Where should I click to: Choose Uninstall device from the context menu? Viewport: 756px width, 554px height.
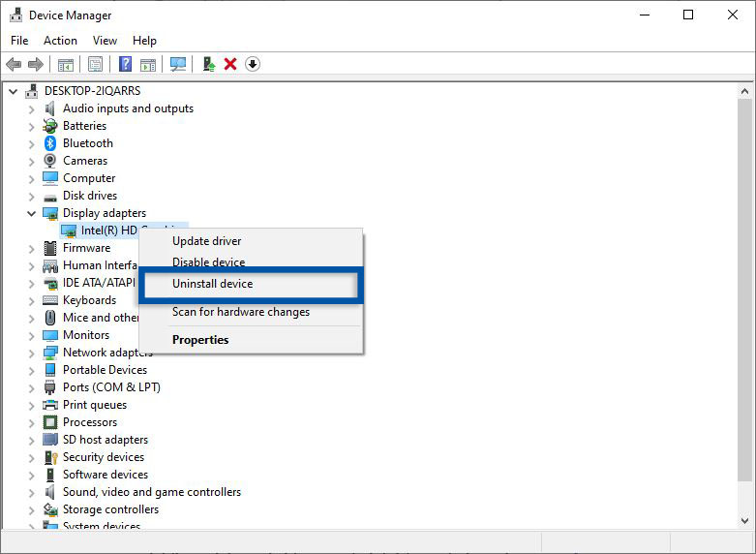tap(212, 284)
